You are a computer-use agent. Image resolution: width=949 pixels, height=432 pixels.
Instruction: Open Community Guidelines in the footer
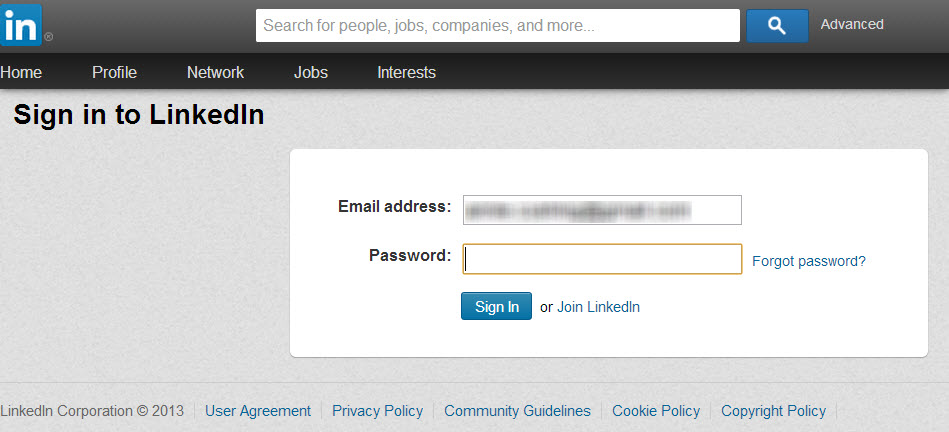(x=517, y=411)
